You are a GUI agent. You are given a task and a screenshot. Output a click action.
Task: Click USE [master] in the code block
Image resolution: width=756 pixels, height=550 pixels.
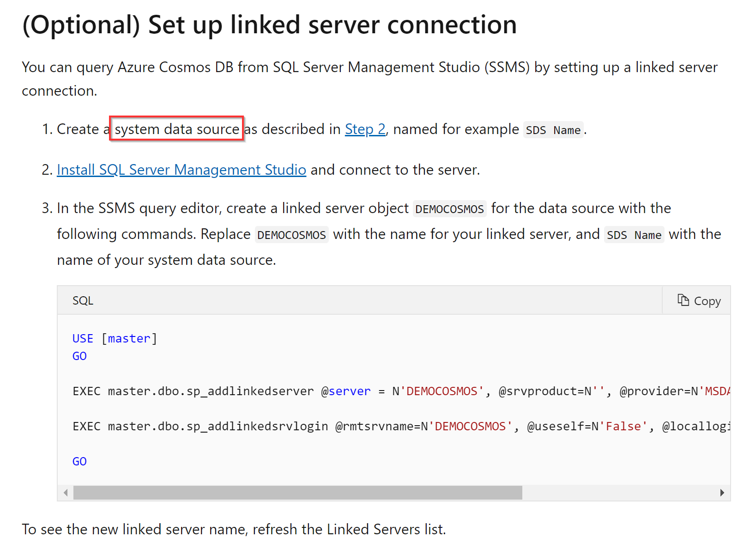pyautogui.click(x=114, y=338)
